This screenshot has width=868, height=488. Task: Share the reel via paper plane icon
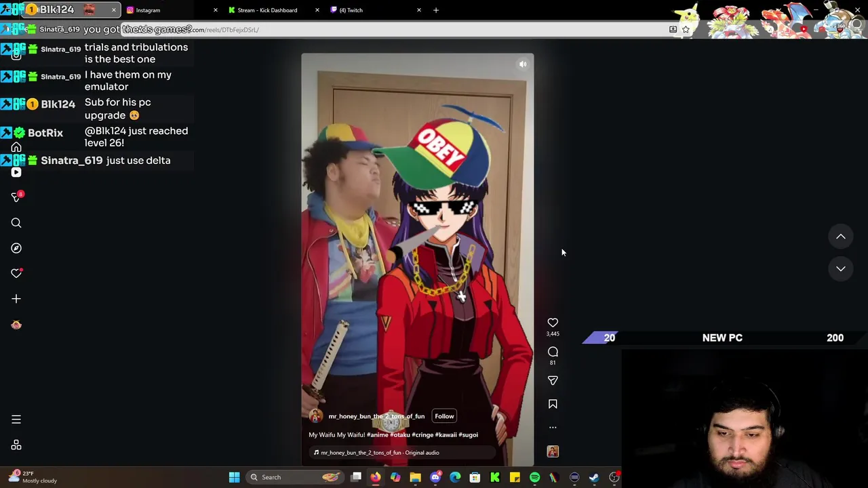point(553,380)
